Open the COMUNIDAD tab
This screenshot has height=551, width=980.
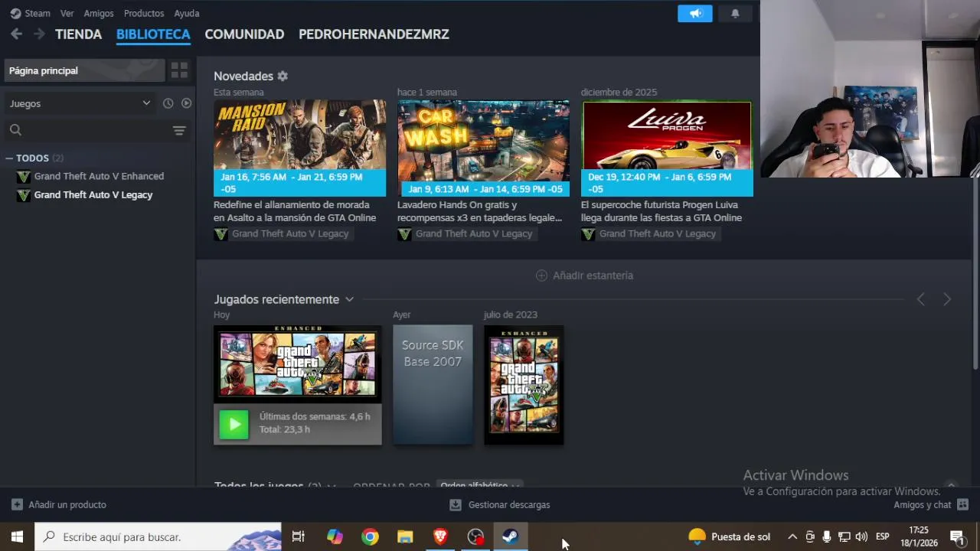(x=244, y=34)
